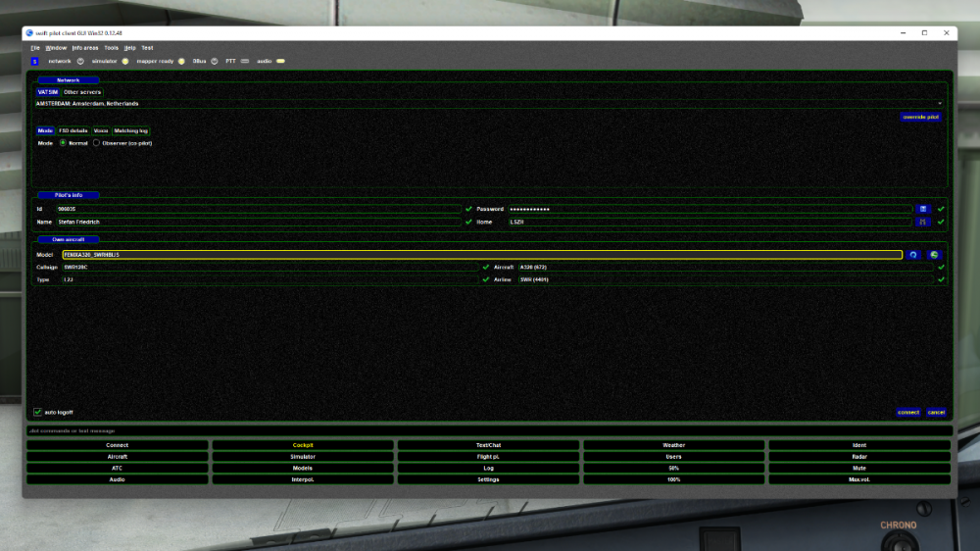Click the simulator status LED
The width and height of the screenshot is (980, 551).
tap(125, 62)
